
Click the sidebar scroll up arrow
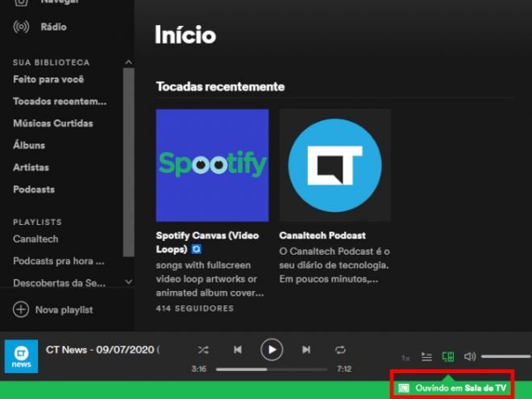(129, 62)
